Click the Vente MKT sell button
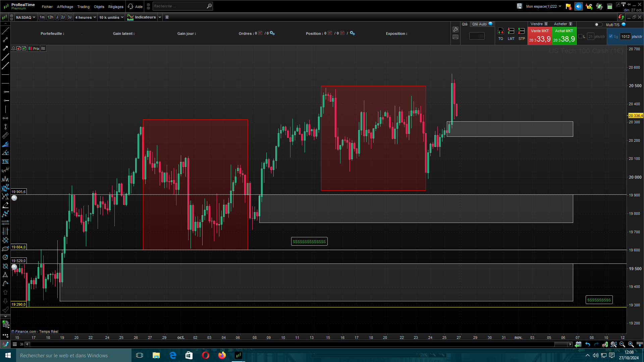Screen dimensions: 644x362 click(540, 36)
